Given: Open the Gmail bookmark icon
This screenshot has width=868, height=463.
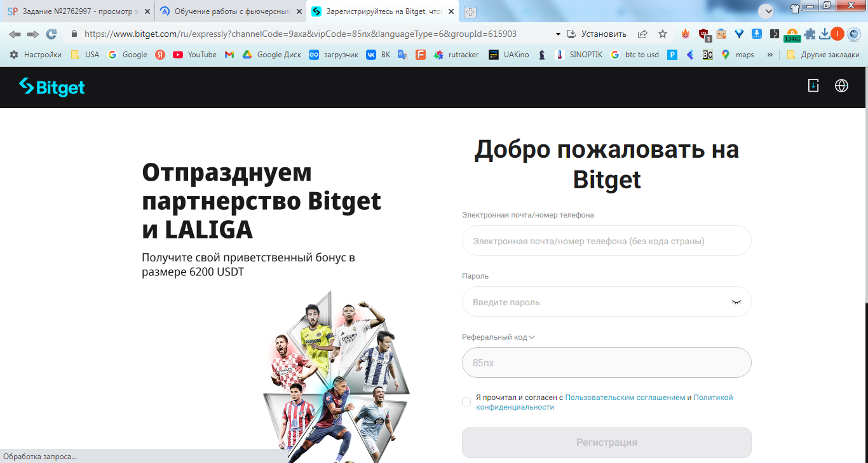Looking at the screenshot, I should click(x=229, y=55).
